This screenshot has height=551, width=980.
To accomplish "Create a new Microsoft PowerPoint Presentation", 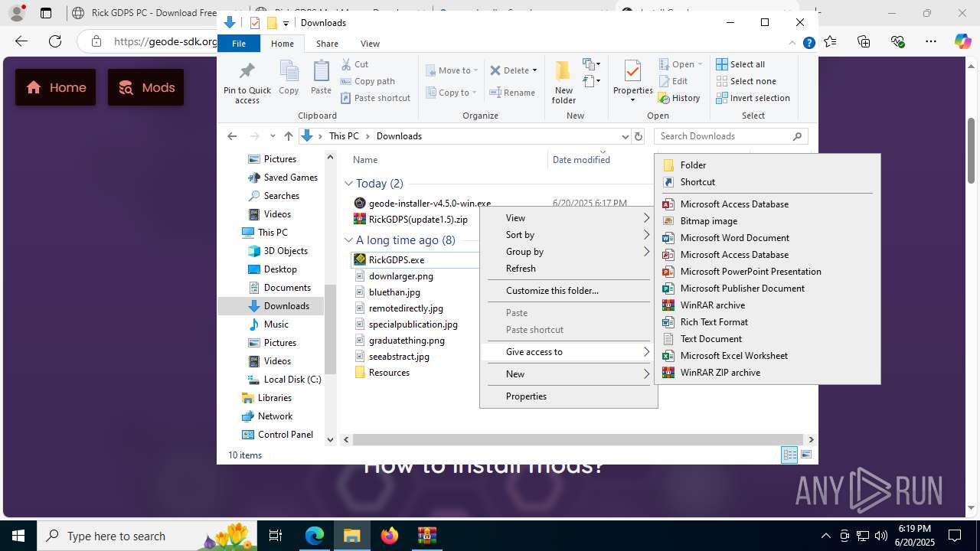I will point(767,272).
